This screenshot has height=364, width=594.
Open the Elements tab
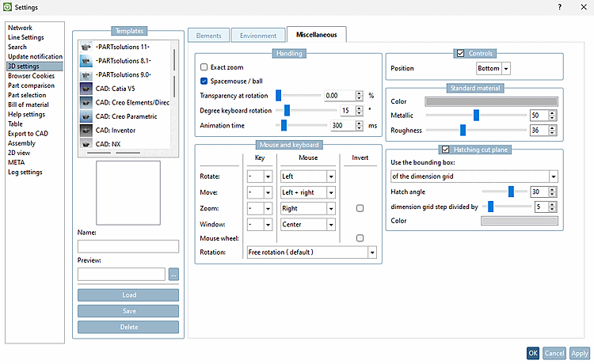click(x=209, y=36)
